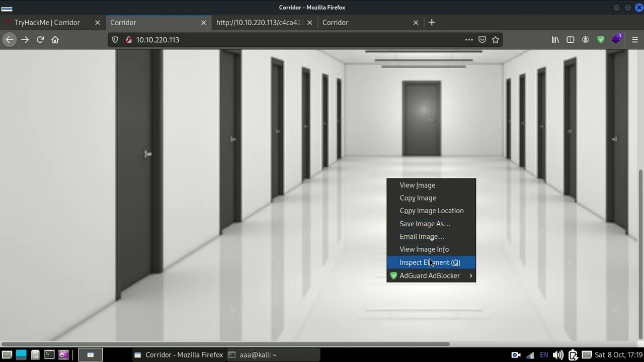This screenshot has width=644, height=362.
Task: Switch to Corridor - Mozilla Firefox taskbar entry
Action: pos(178,354)
